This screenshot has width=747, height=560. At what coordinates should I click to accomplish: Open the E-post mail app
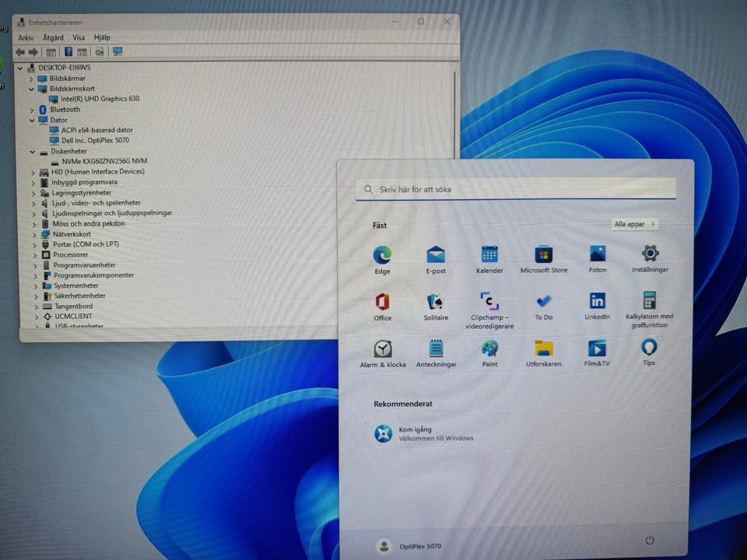436,260
